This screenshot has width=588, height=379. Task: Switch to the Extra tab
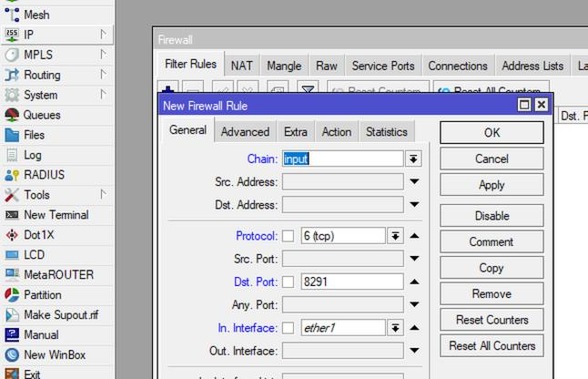296,132
